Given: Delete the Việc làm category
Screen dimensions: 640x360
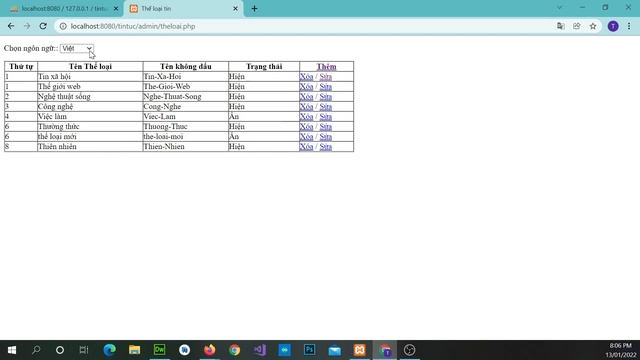Looking at the screenshot, I should tap(306, 117).
